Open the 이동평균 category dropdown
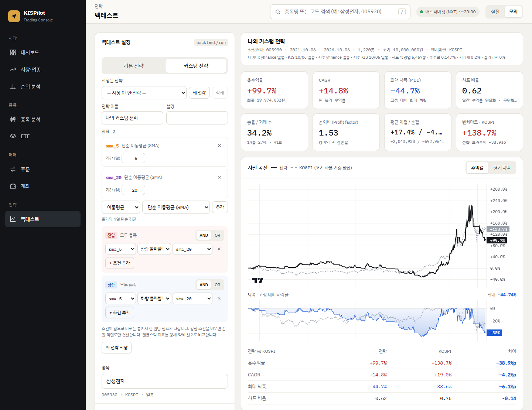Viewport: 532px width, 410px height. coord(121,207)
